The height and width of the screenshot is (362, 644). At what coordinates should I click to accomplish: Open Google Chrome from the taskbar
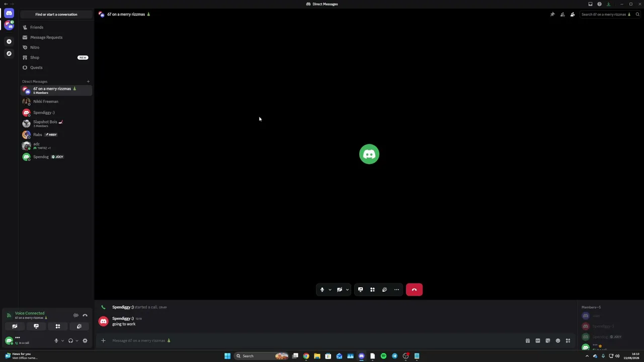[306, 356]
